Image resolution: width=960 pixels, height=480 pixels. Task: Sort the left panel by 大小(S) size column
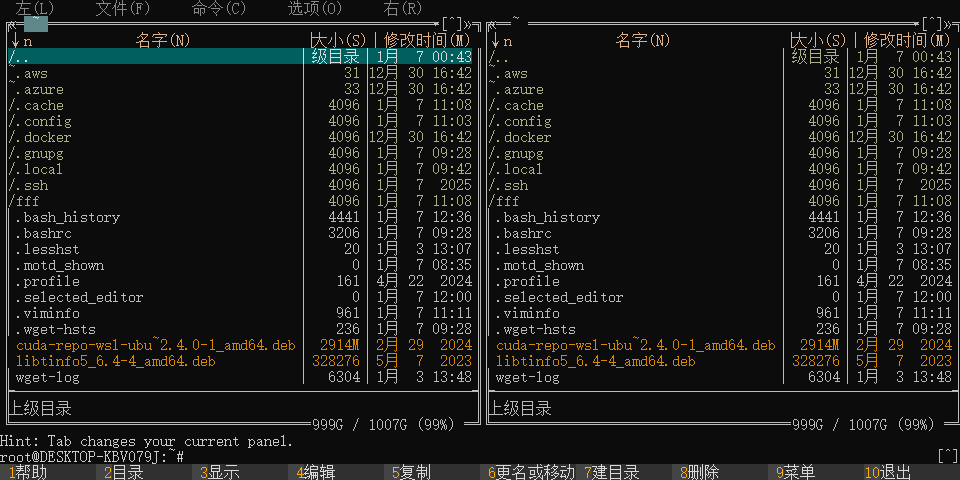(339, 41)
